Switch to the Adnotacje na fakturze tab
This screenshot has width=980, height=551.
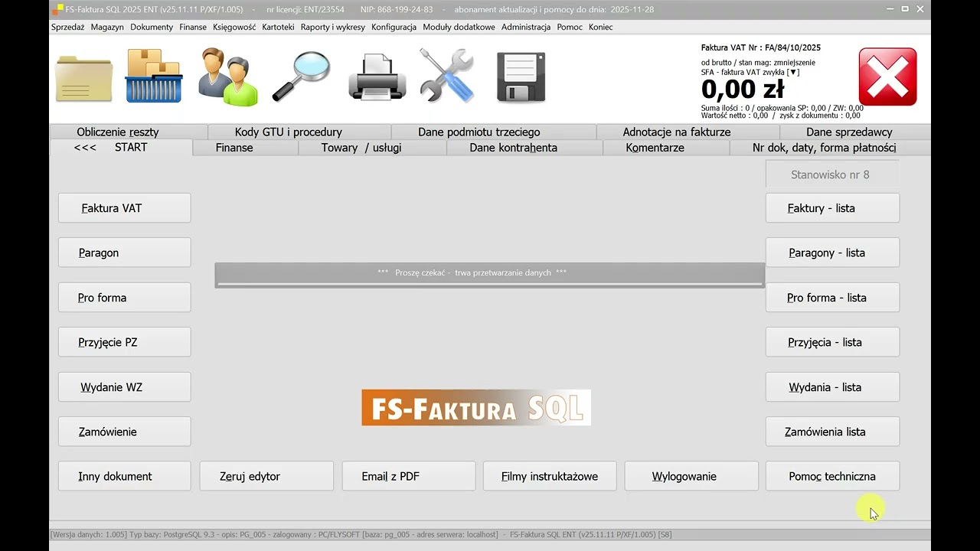(x=688, y=132)
